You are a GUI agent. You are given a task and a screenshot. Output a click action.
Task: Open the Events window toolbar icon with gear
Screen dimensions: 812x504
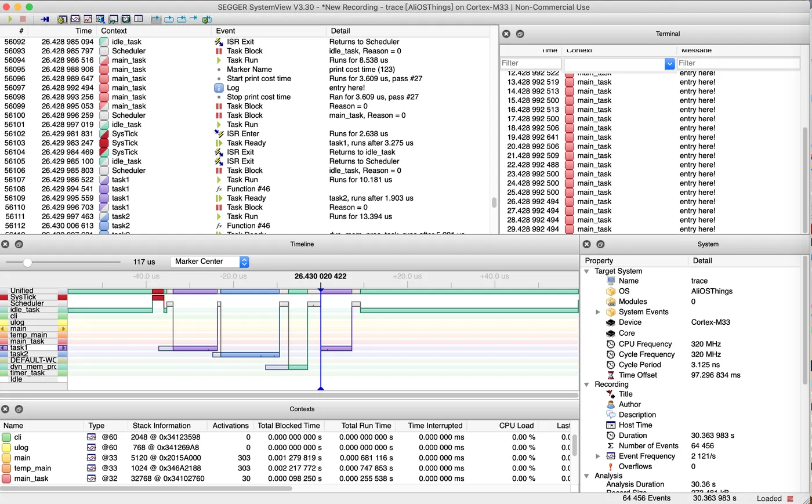[x=62, y=19]
